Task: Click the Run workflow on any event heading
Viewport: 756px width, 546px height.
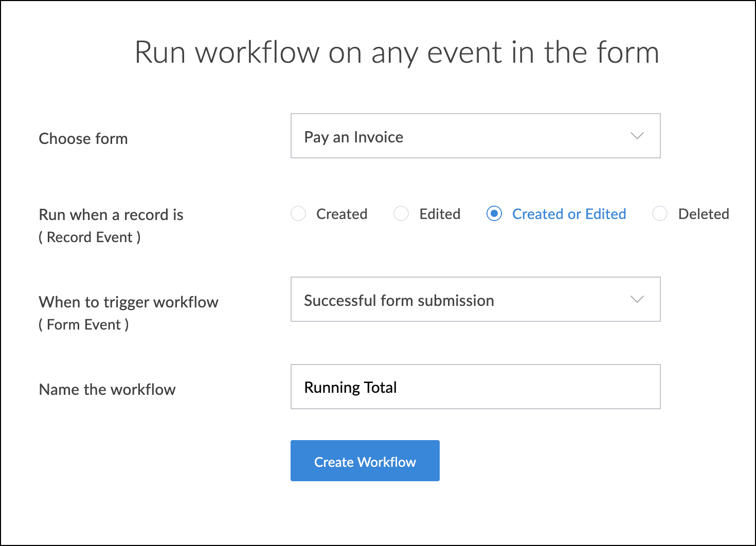Action: 397,52
